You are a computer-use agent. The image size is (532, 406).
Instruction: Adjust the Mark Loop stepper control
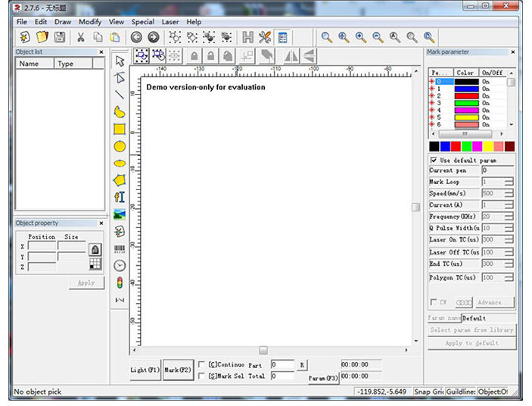[x=509, y=182]
